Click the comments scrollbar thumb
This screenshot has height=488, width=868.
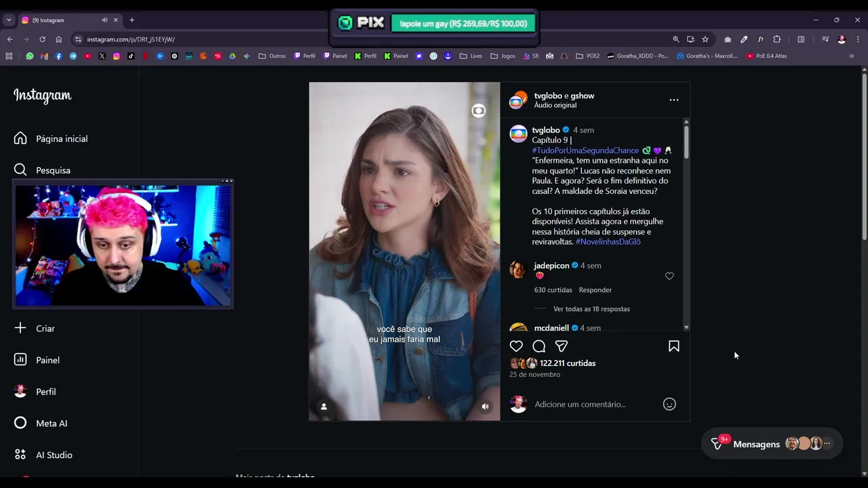click(686, 142)
